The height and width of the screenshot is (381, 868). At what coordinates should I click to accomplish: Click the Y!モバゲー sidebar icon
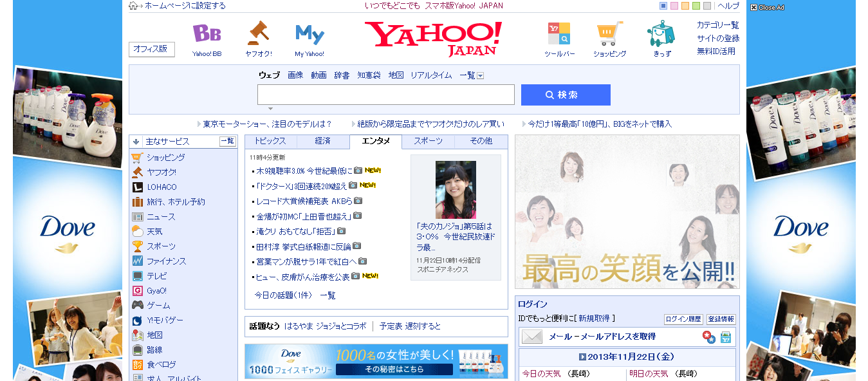[137, 321]
